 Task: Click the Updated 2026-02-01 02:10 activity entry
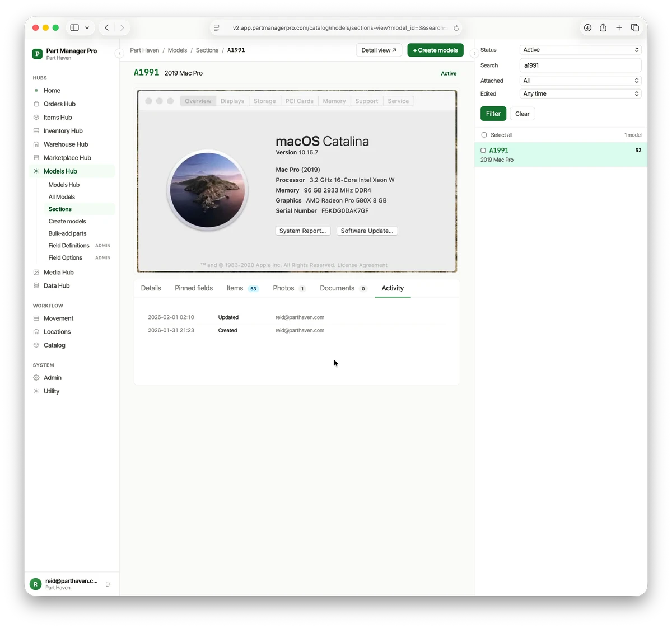pos(297,317)
